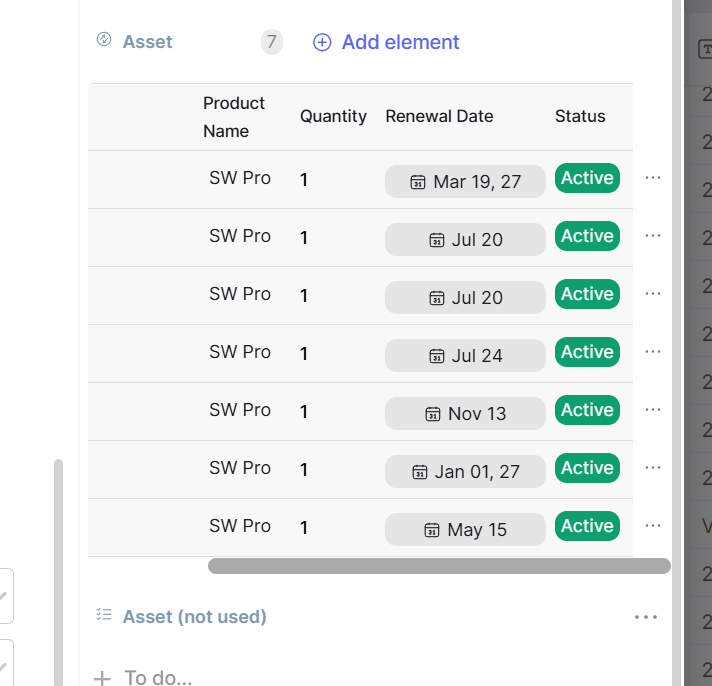Open the Asset (not used) more options menu

pos(646,617)
